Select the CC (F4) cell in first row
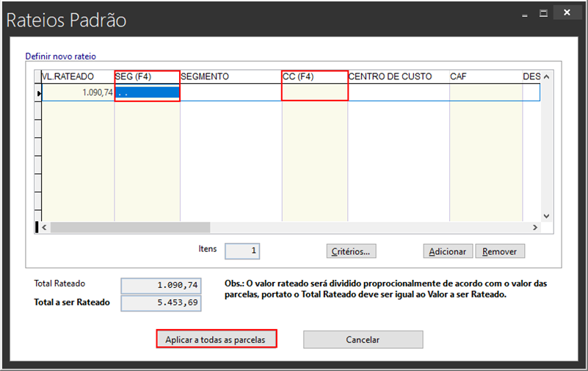 click(x=314, y=93)
